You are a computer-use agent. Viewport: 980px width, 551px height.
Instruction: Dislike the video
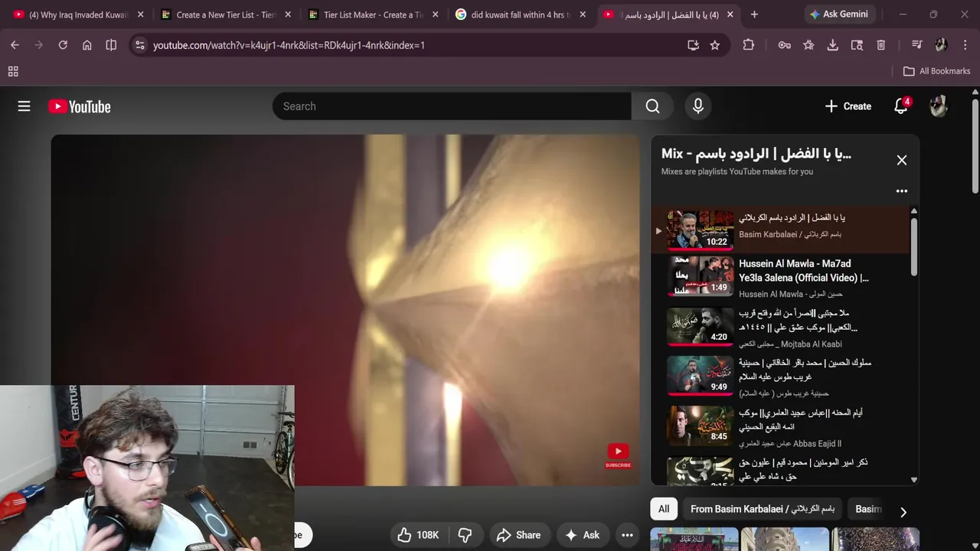pos(465,535)
